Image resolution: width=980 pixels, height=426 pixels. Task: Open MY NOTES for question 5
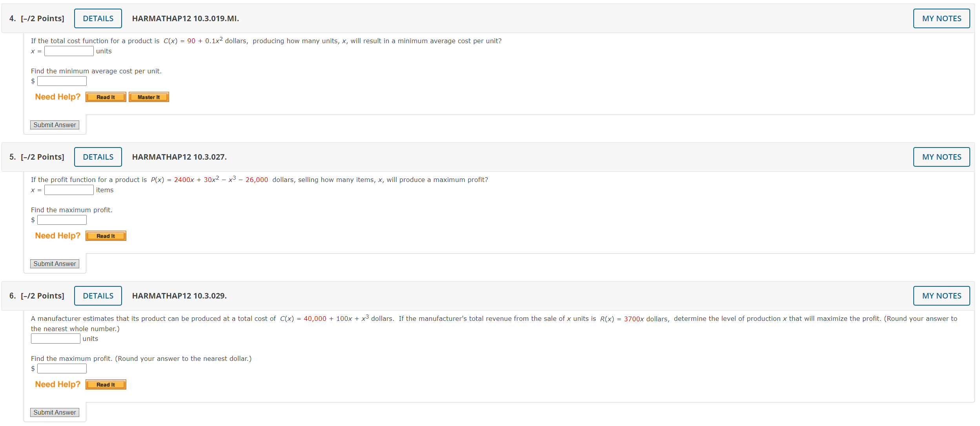coord(941,157)
